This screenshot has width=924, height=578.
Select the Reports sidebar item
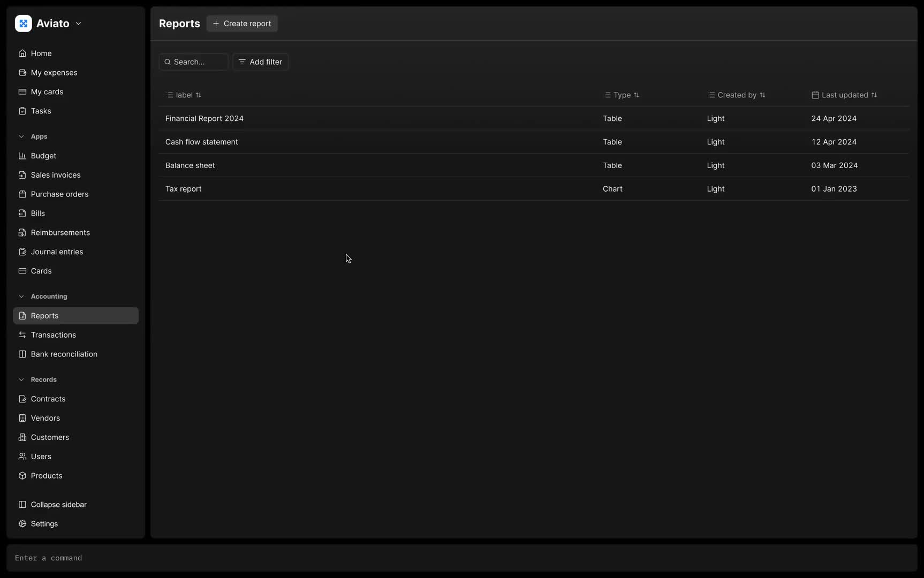(75, 316)
